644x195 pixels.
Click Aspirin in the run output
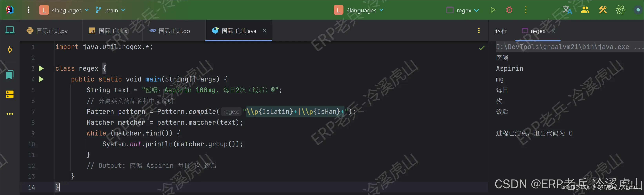coord(510,69)
